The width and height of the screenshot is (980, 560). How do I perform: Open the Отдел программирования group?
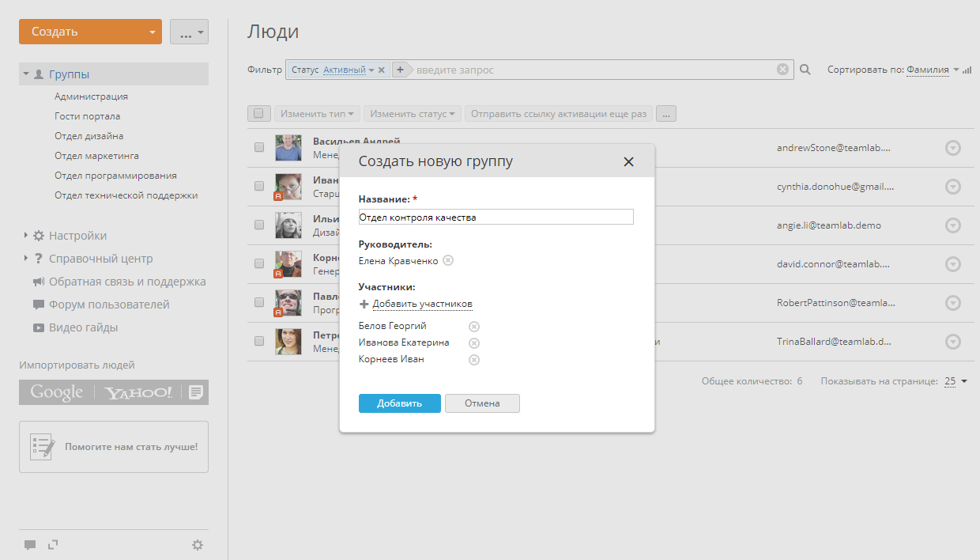[115, 176]
